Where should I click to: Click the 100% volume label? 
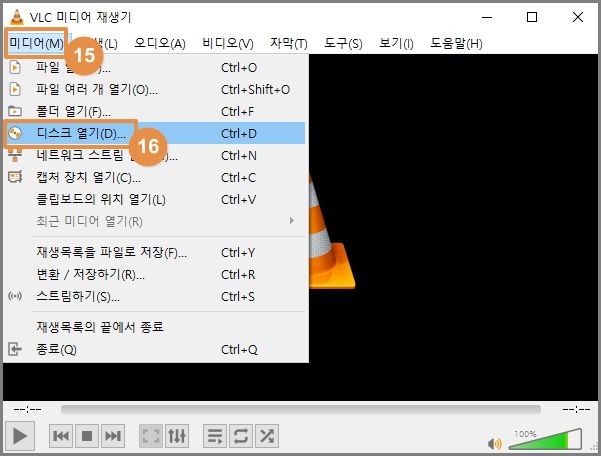pyautogui.click(x=525, y=434)
